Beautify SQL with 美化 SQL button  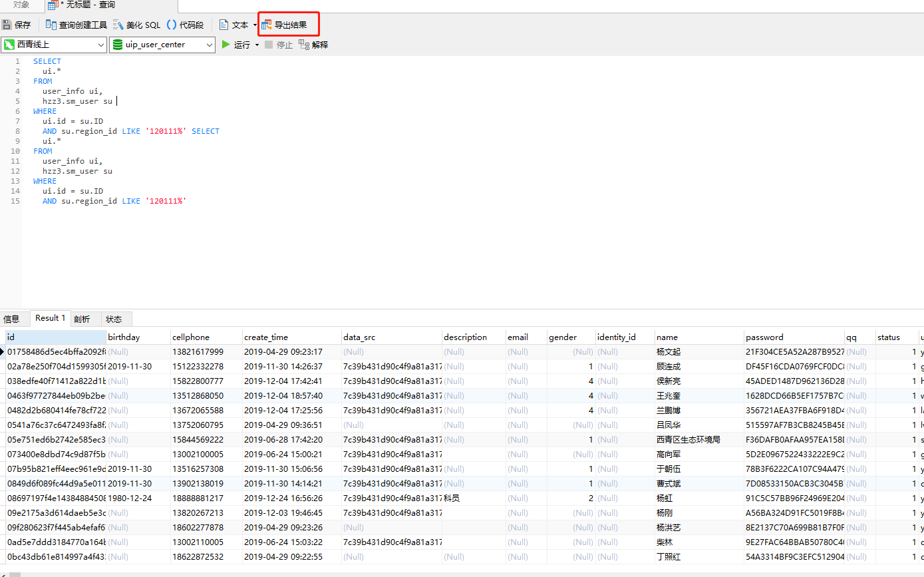coord(137,25)
